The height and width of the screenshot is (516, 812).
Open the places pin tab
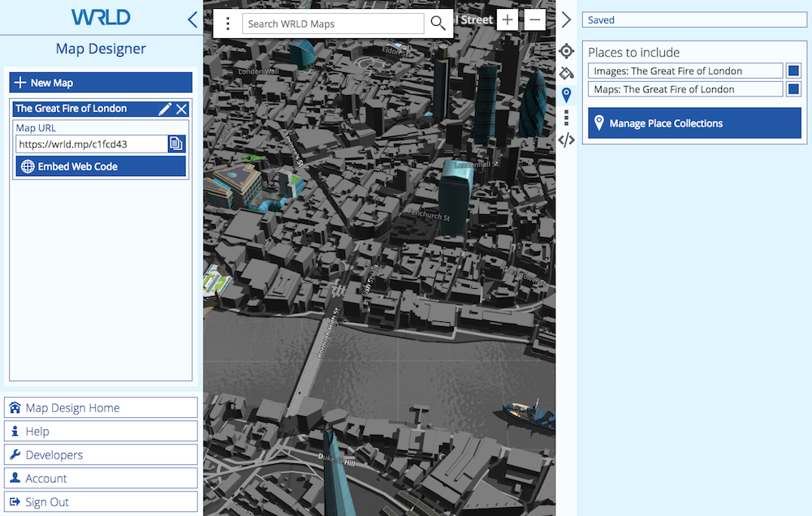[567, 96]
